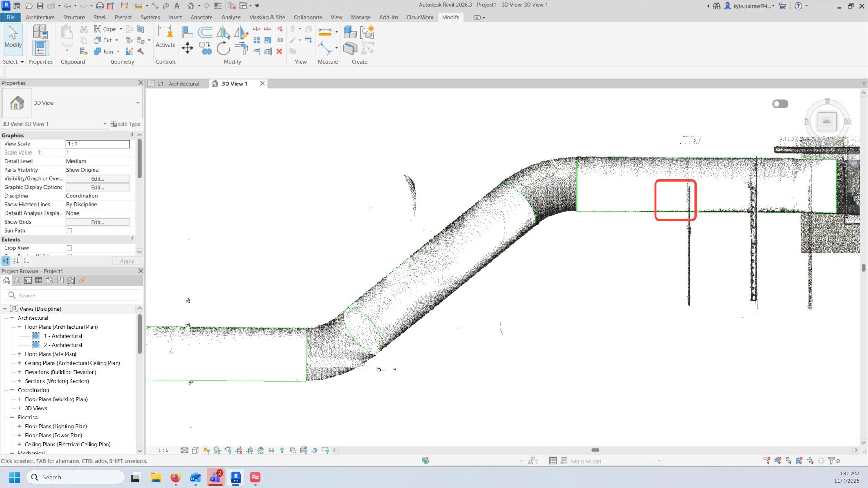Select the Align tool
This screenshot has height=488, width=868.
187,32
